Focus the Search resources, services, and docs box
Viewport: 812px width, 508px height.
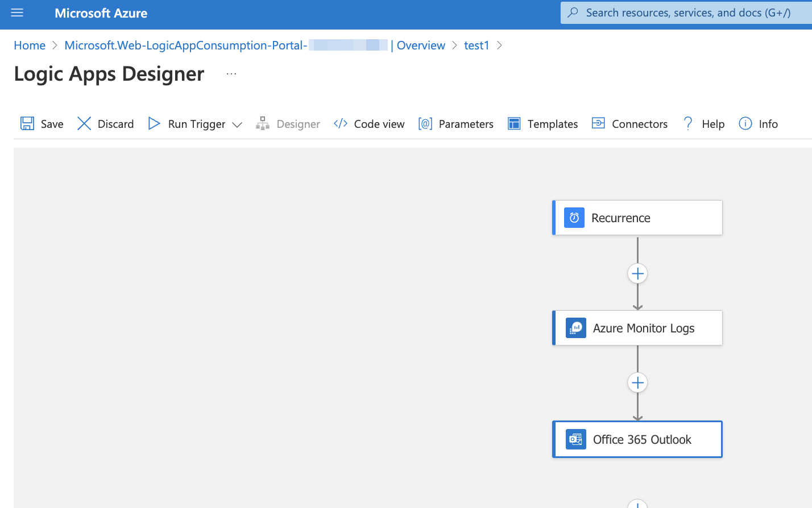point(686,13)
